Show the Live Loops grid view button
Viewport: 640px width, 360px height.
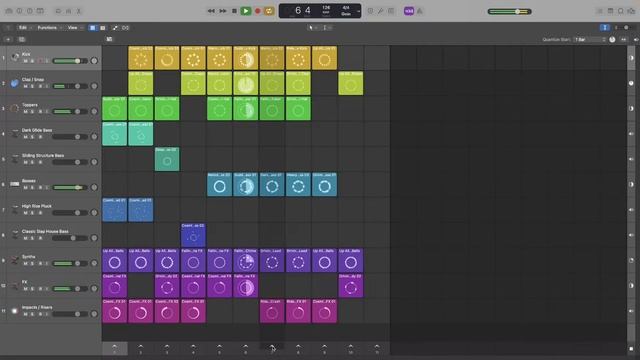click(x=93, y=28)
